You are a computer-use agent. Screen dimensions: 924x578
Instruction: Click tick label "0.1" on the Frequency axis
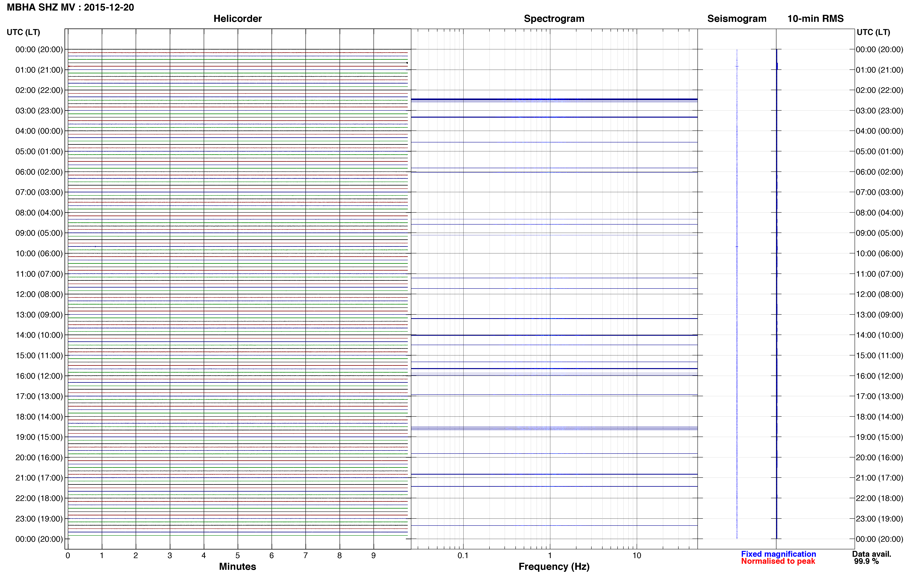click(x=463, y=555)
